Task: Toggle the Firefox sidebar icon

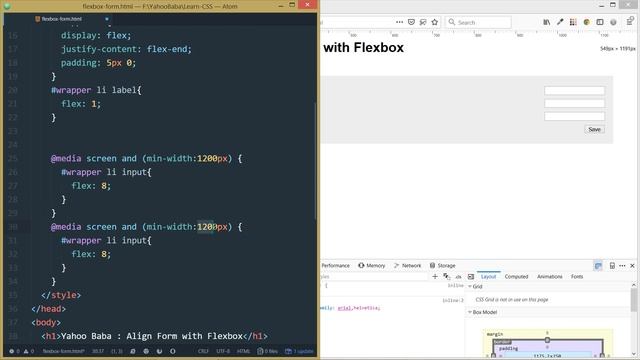Action: [x=600, y=22]
